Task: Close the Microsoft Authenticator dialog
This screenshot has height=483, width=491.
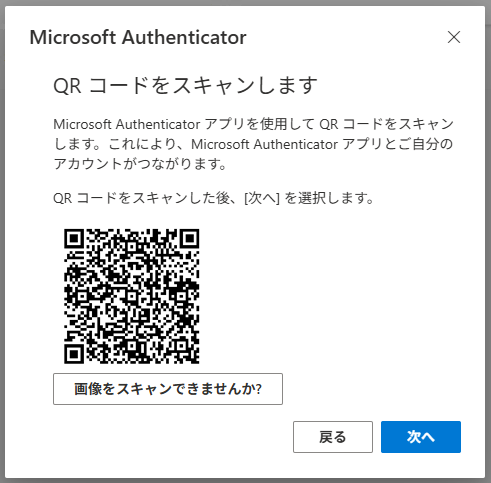Action: pyautogui.click(x=454, y=37)
